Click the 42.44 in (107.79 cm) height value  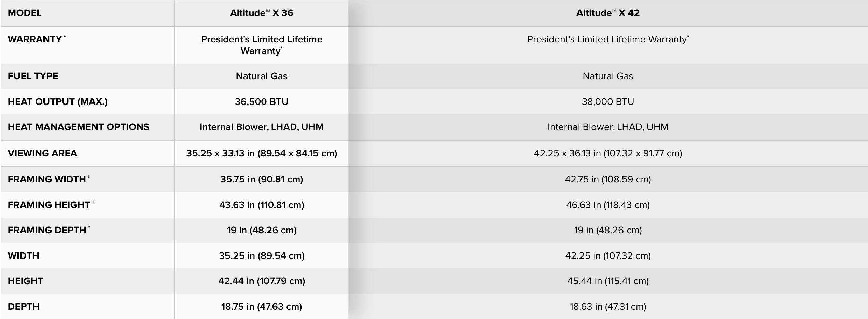[x=261, y=281]
